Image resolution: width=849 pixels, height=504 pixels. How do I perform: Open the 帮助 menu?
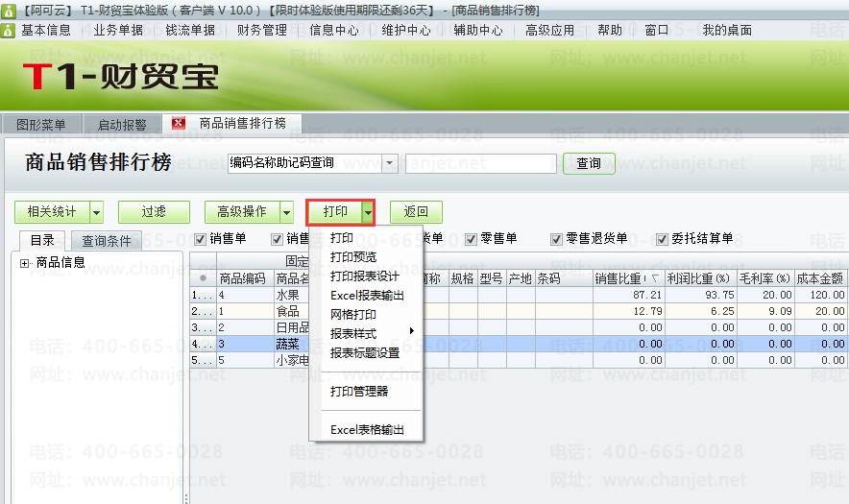click(x=610, y=31)
